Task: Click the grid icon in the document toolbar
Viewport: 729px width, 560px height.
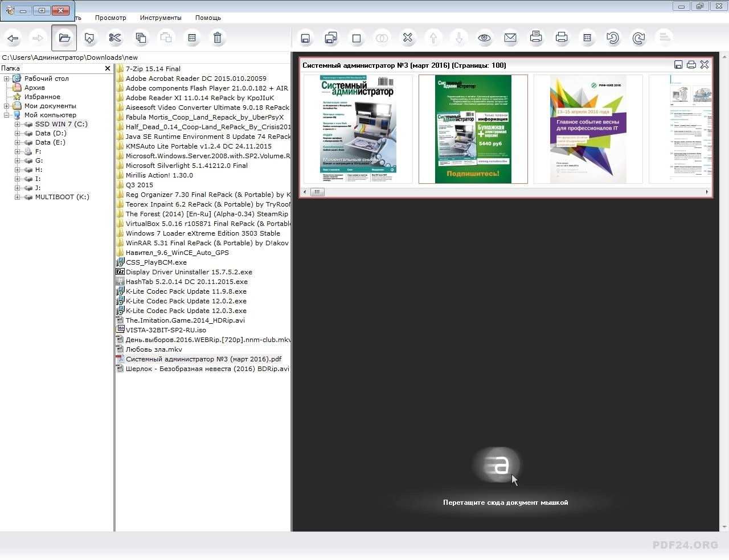Action: (x=587, y=38)
